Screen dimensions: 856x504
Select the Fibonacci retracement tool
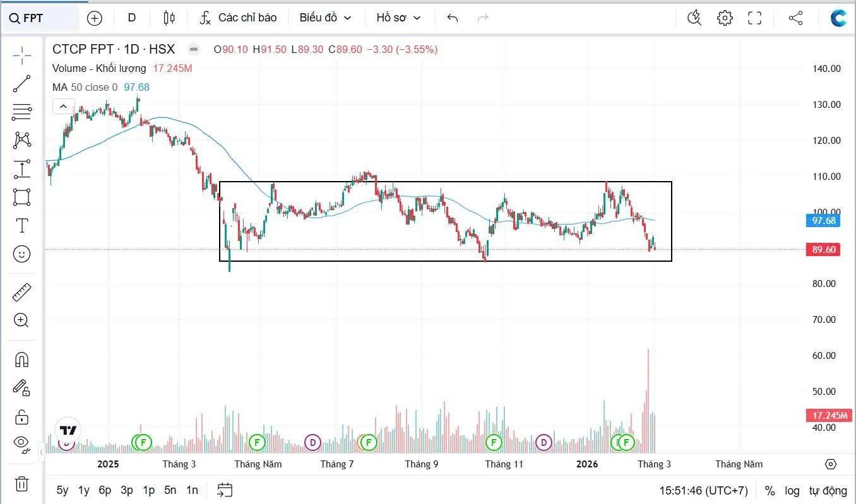(x=21, y=112)
